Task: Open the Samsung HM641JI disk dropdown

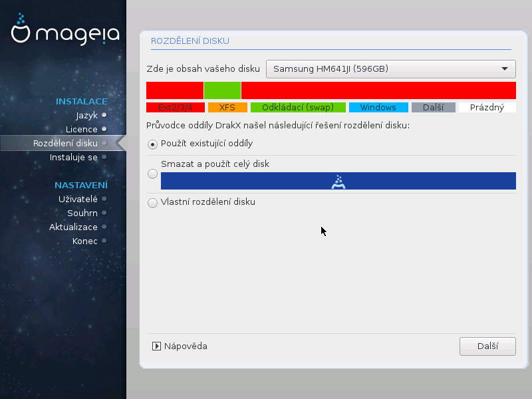Action: (391, 69)
